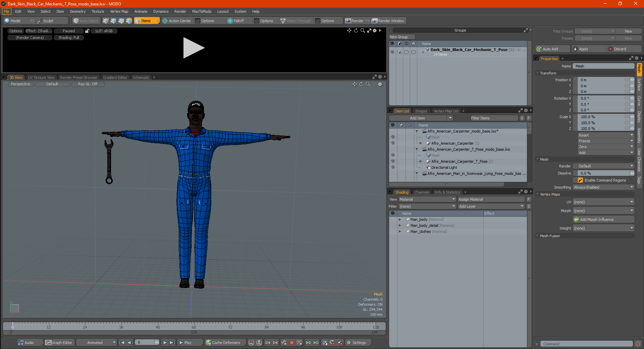
Task: Open Geometry menu
Action: [x=77, y=11]
